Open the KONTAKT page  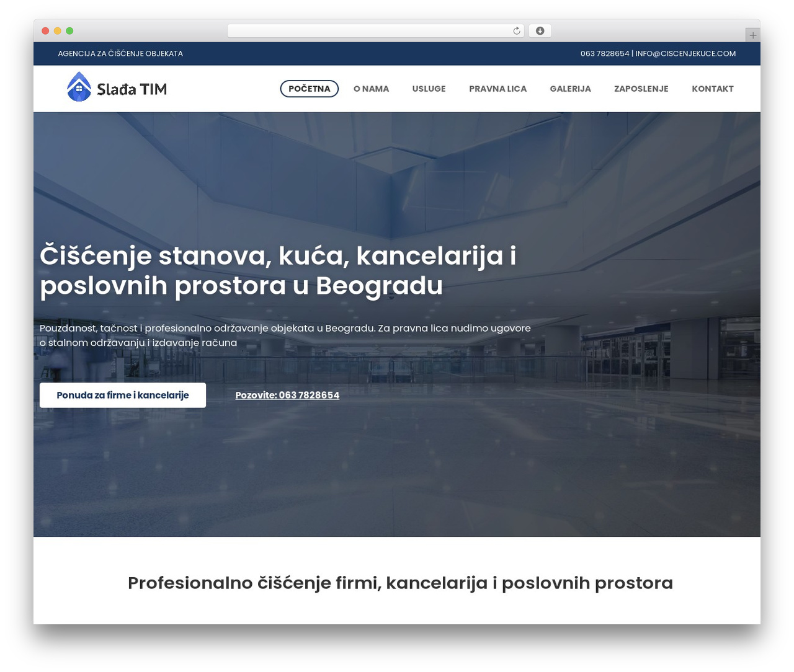point(713,89)
